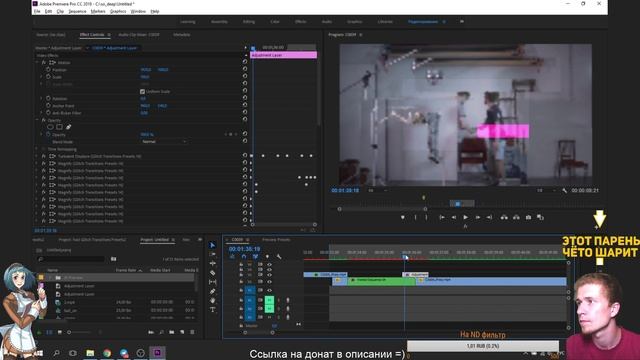Open the Graphics menu
This screenshot has height=360, width=640.
point(118,11)
